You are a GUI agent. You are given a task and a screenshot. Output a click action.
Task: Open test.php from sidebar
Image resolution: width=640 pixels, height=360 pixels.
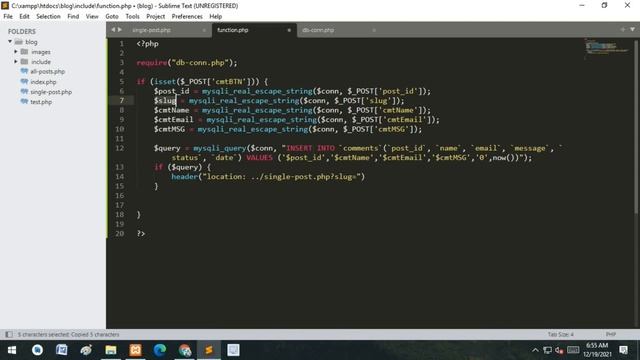41,102
